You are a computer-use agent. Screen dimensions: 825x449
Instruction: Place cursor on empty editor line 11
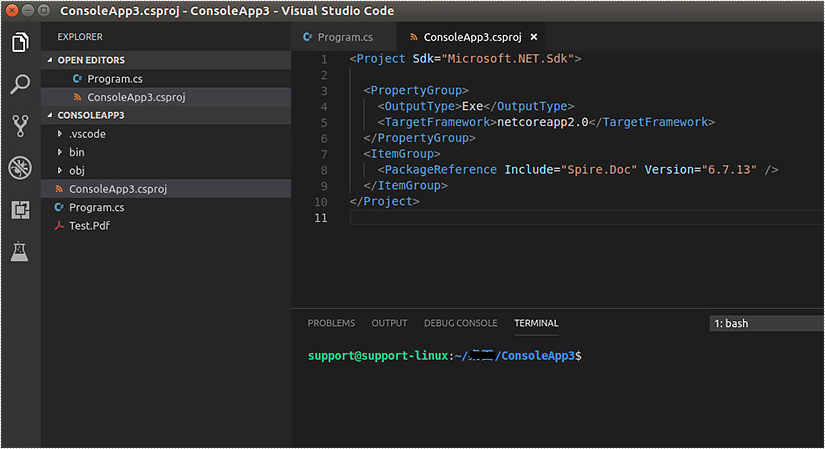point(587,217)
